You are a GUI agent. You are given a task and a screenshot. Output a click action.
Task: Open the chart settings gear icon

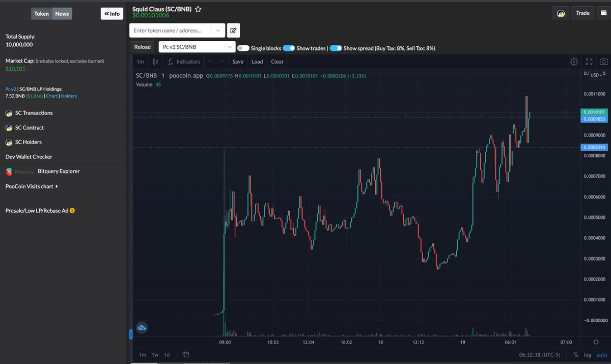(x=574, y=61)
